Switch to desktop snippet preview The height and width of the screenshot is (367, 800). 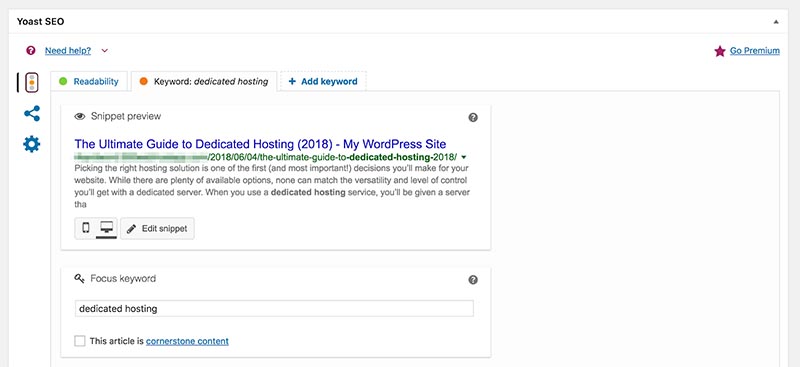pyautogui.click(x=107, y=228)
